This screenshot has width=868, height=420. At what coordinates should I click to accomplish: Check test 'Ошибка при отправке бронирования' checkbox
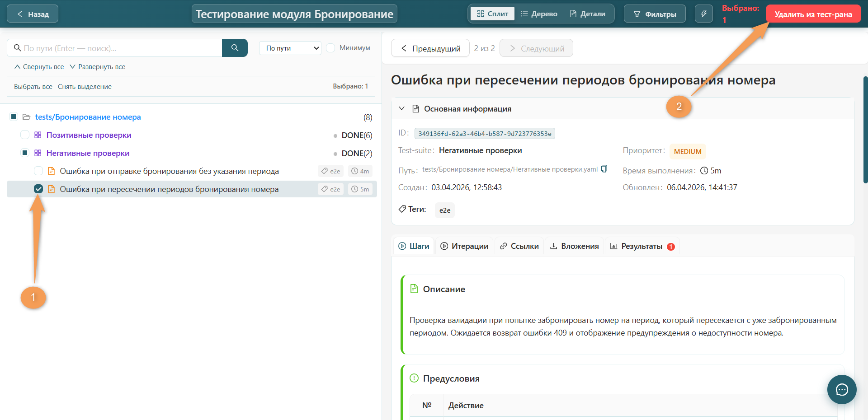[x=38, y=171]
